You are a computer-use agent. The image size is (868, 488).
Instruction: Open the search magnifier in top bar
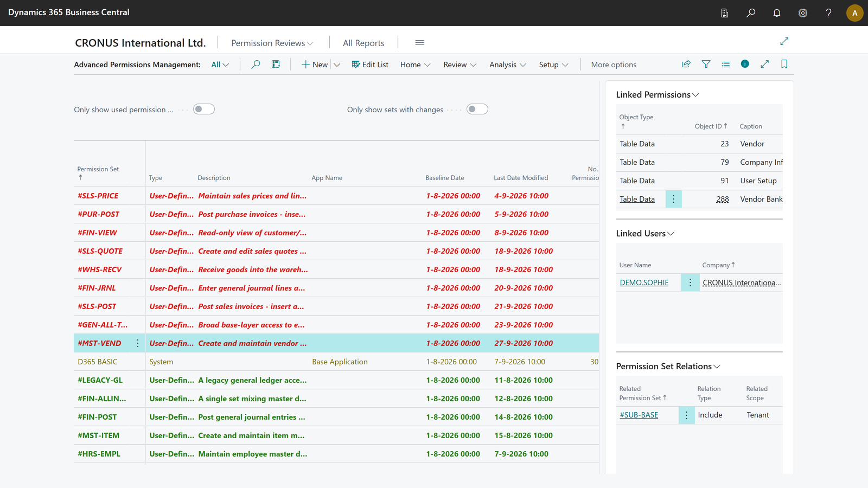[x=751, y=13]
